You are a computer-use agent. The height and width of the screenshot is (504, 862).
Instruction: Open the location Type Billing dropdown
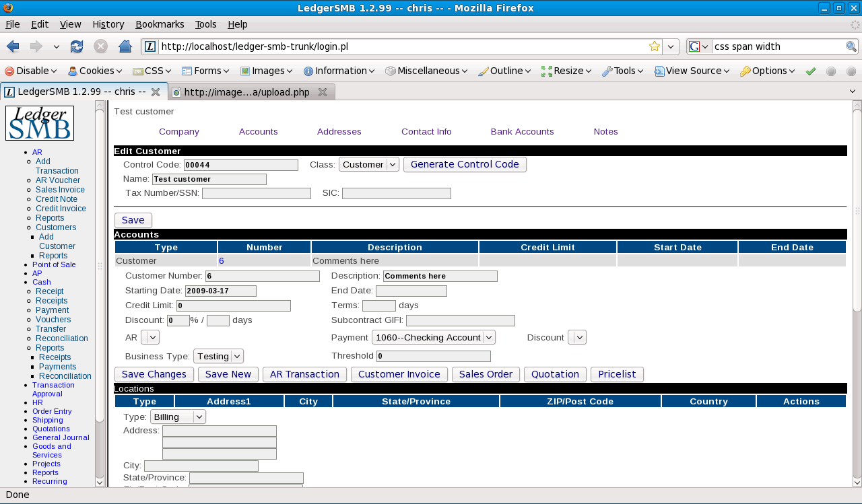(178, 417)
